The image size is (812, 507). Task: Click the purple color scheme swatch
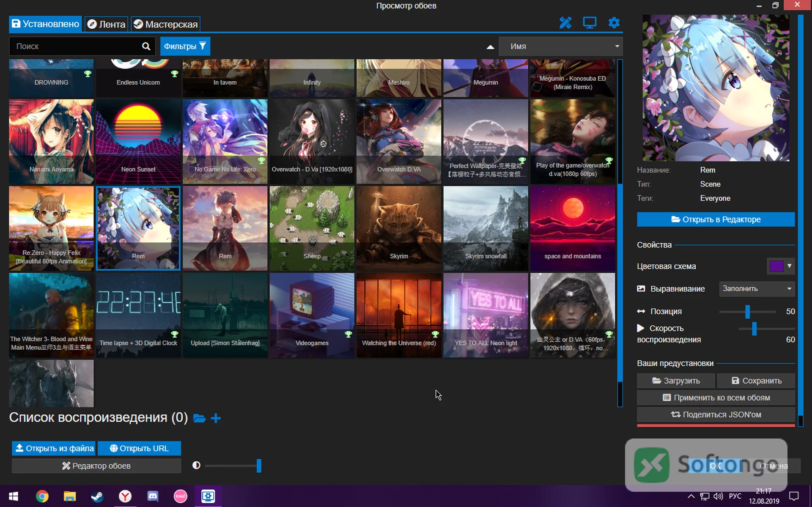[x=776, y=266]
